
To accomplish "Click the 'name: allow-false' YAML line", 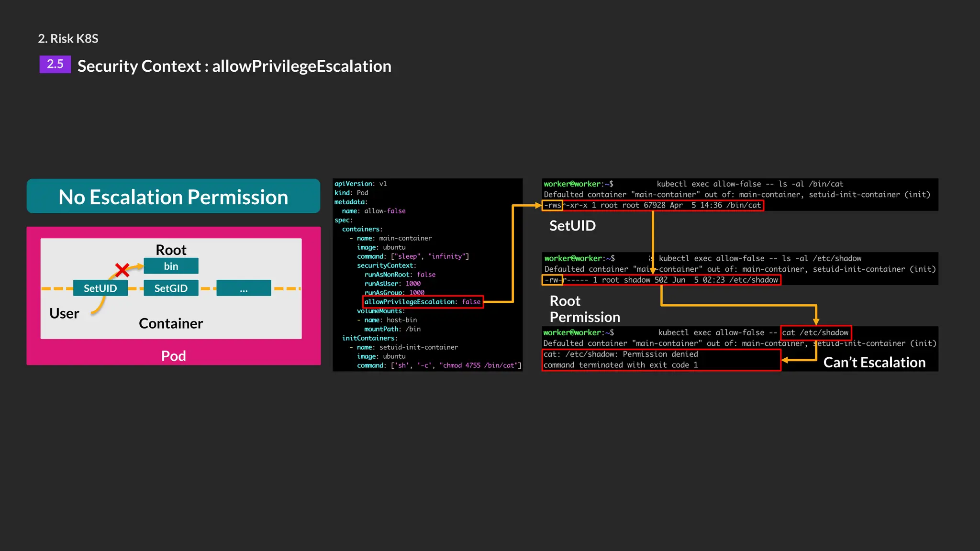I will pos(374,211).
